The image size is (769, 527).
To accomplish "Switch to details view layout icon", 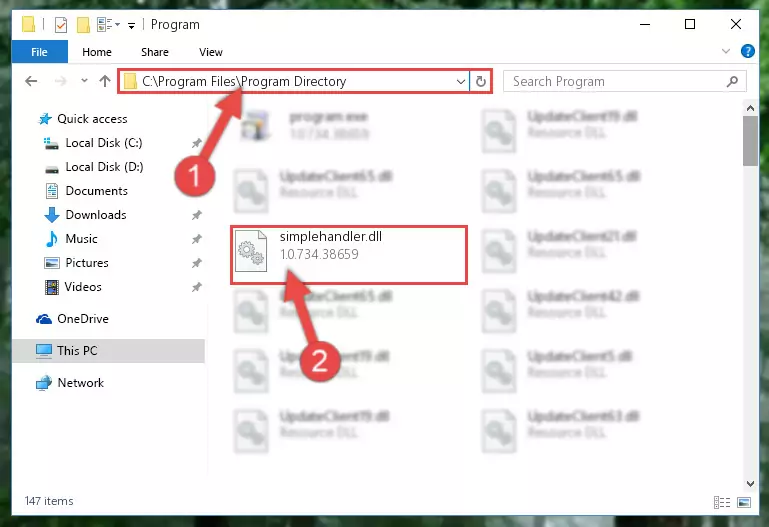I will tap(721, 502).
